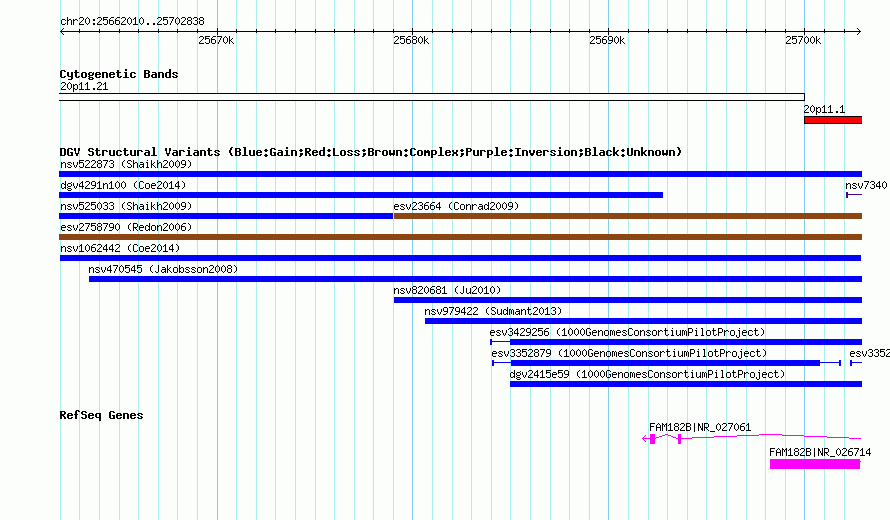Screen dimensions: 890x520
Task: Click the nsv979422 (Sudmant2013) label
Action: tap(493, 311)
